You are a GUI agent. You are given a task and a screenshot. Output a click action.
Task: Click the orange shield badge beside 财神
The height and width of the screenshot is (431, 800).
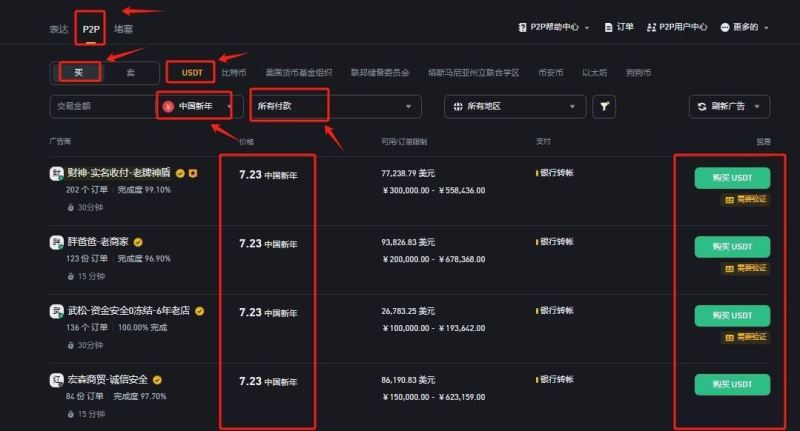coord(193,173)
